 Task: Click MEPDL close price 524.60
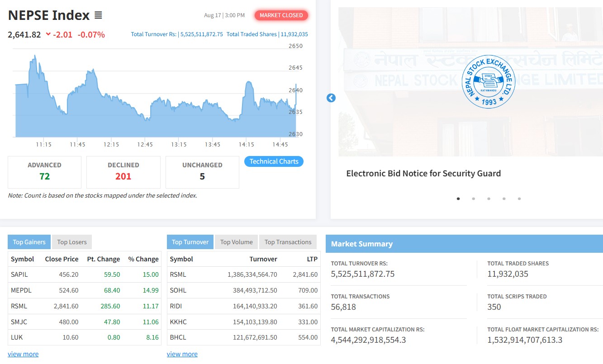click(69, 290)
